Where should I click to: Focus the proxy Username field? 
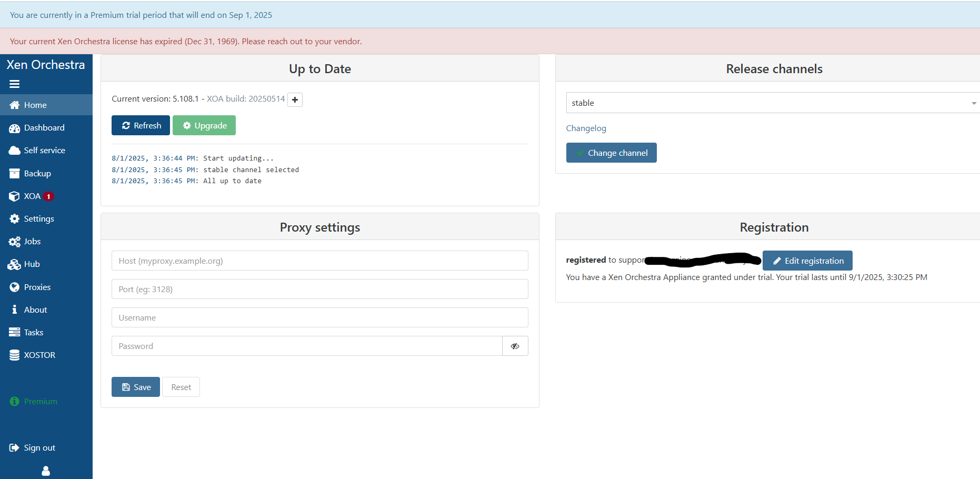click(x=320, y=317)
